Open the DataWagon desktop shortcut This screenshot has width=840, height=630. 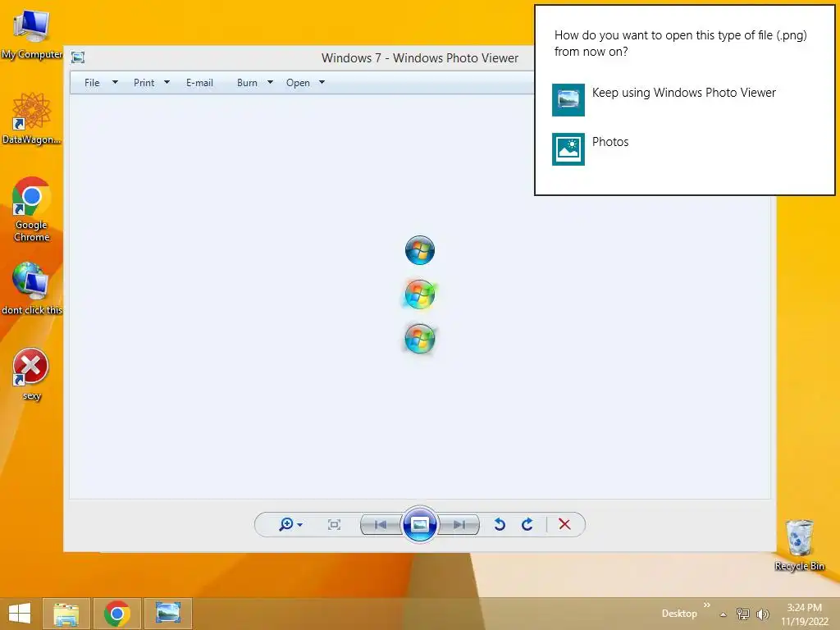[32, 118]
